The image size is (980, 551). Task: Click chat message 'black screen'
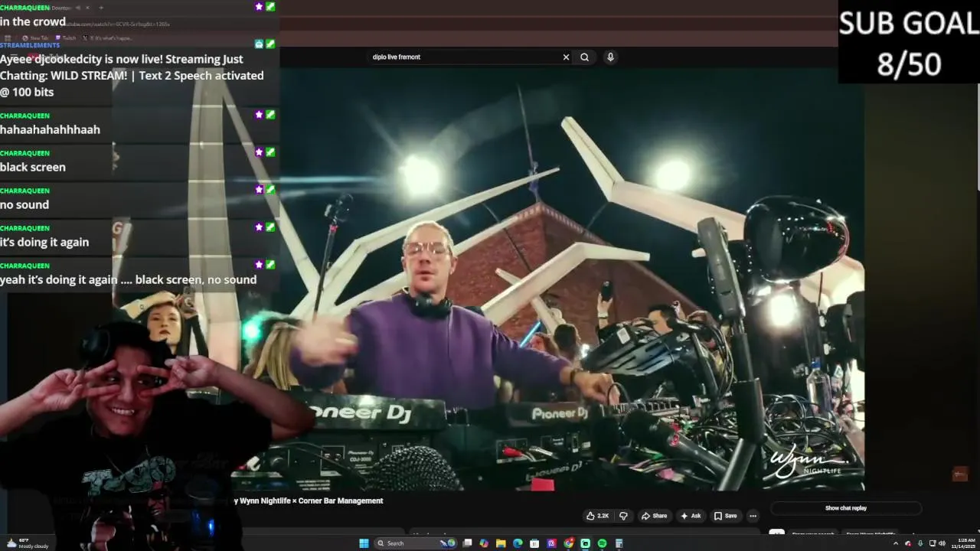(33, 167)
